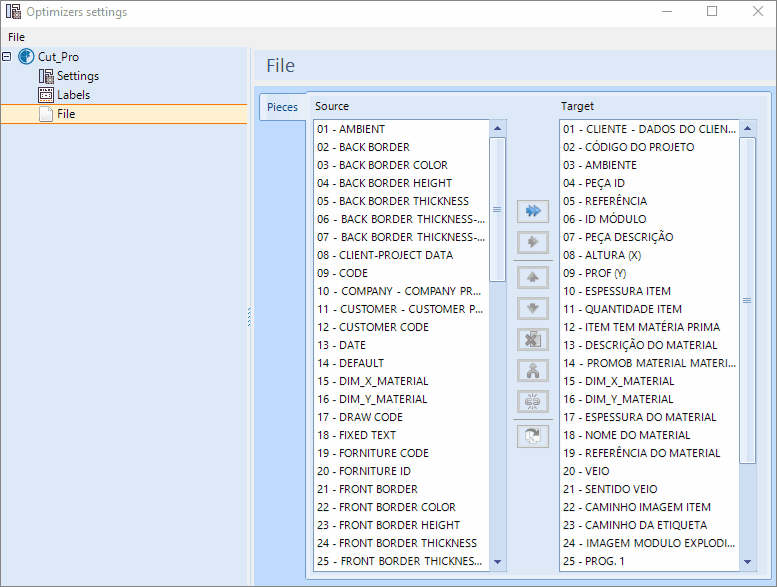Select '25 - PROG. 1' target row
This screenshot has height=587, width=777.
pos(650,561)
